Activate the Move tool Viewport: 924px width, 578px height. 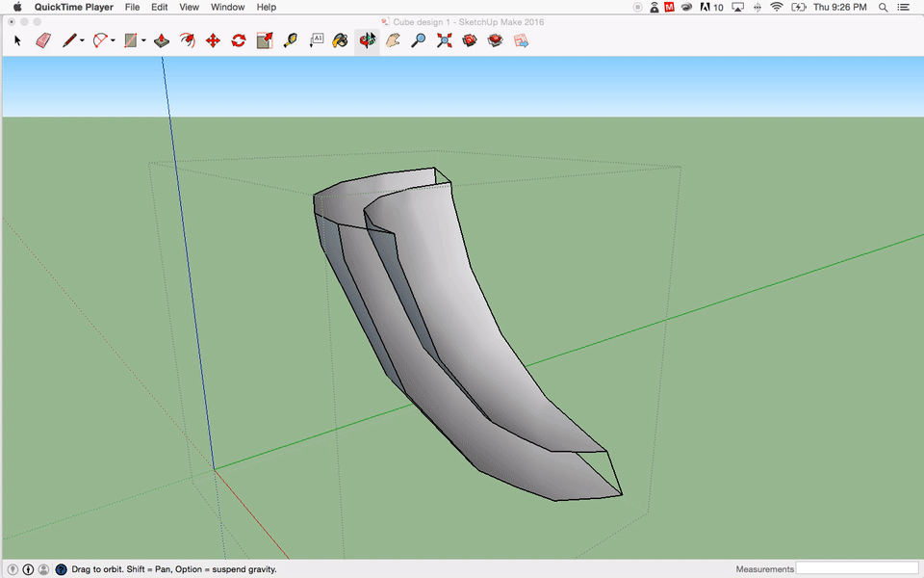[x=213, y=40]
